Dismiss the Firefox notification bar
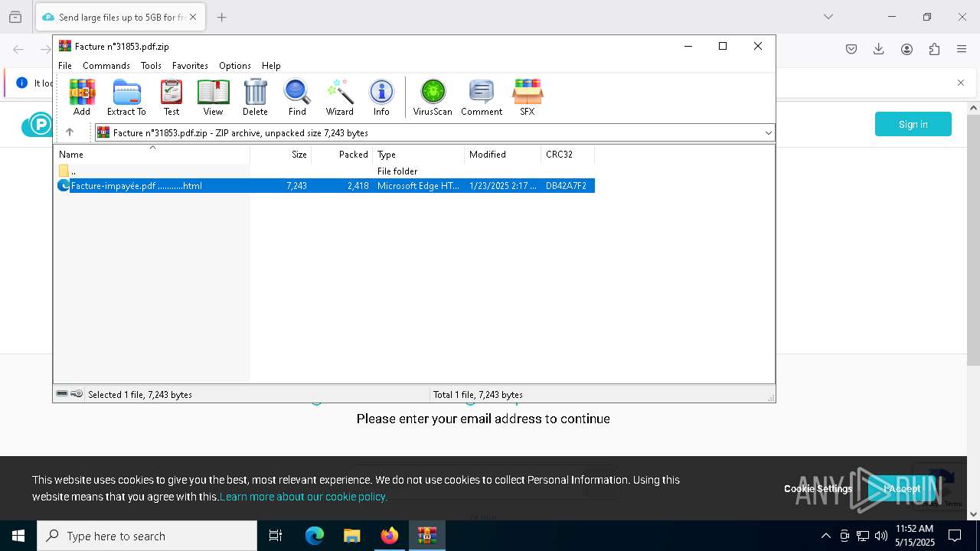 (x=960, y=83)
